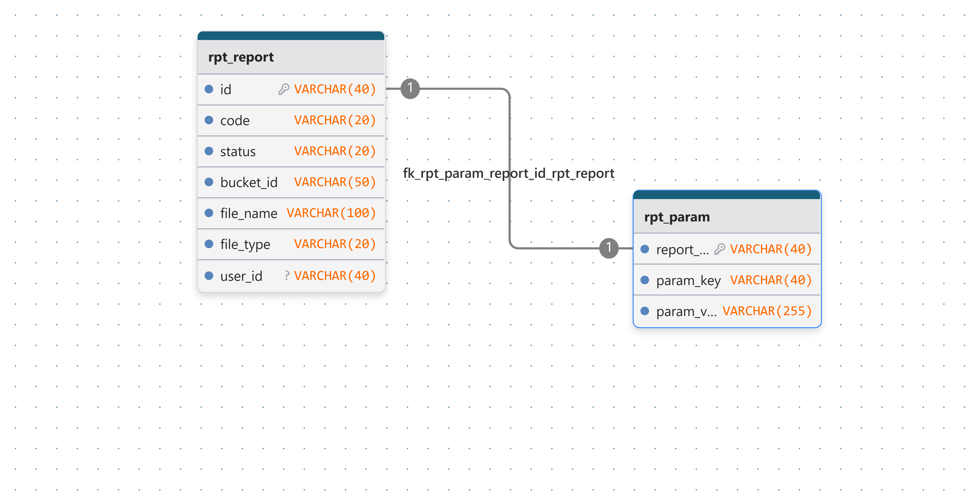
Task: Click the teal header bar of rpt_report
Action: tap(291, 36)
